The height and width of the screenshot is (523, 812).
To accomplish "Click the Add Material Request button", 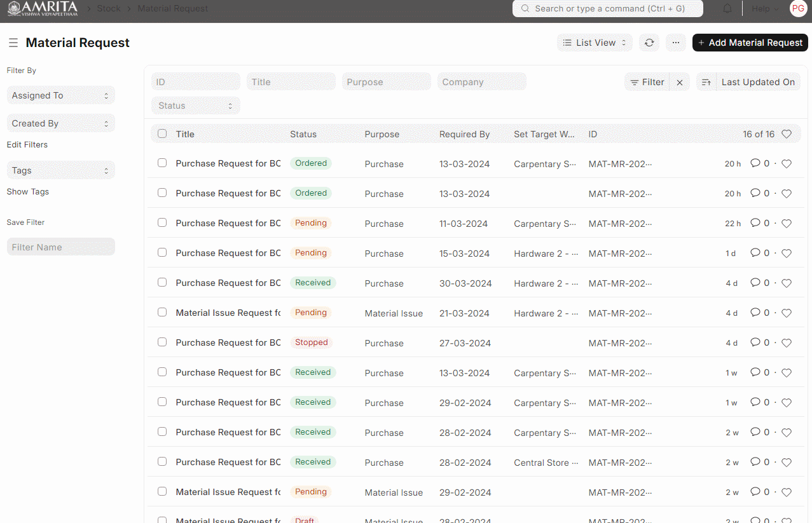I will [x=750, y=43].
